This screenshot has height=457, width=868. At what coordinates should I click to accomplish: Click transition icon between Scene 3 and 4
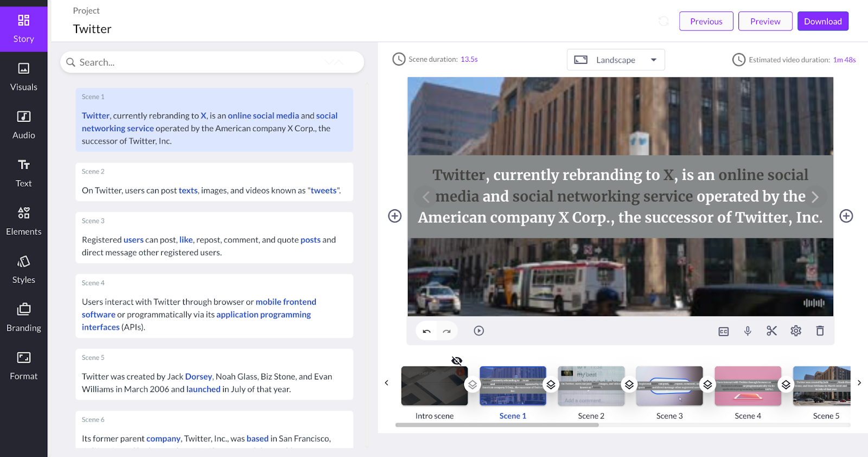coord(707,384)
